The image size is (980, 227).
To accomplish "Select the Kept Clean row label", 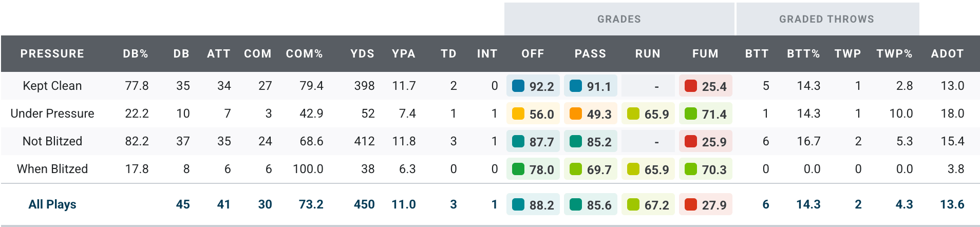I will (x=52, y=86).
